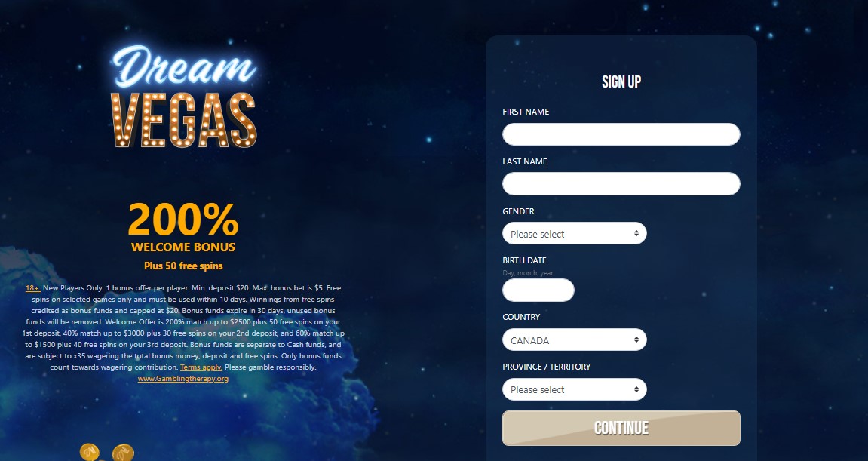
Task: Open the Terms apply link
Action: (x=201, y=367)
